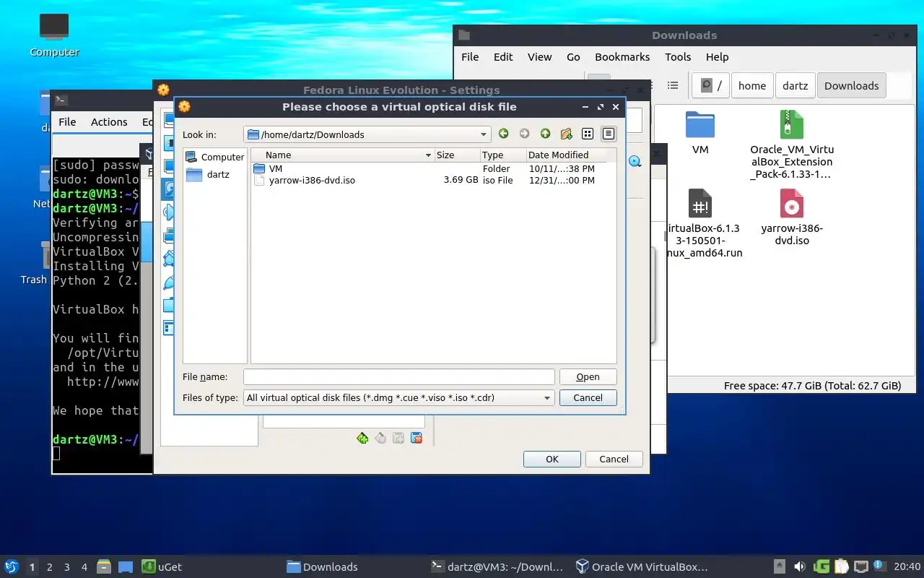The width and height of the screenshot is (924, 578).
Task: Click the root path button in Downloads window
Action: pyautogui.click(x=711, y=85)
